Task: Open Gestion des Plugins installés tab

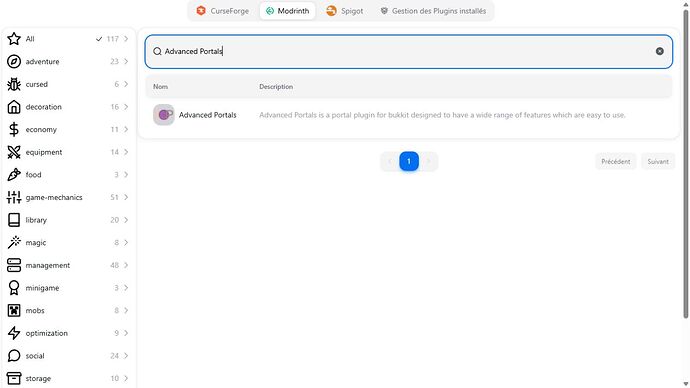Action: (x=433, y=11)
